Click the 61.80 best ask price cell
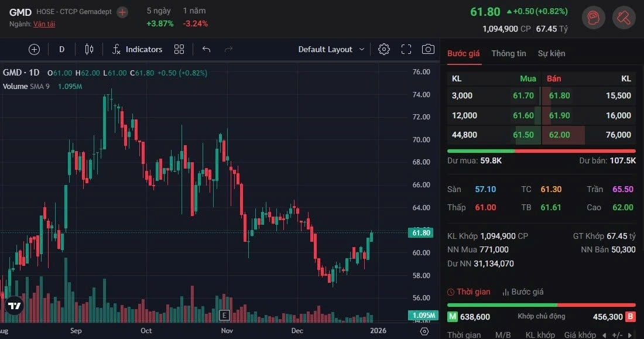This screenshot has height=339, width=644. 559,95
